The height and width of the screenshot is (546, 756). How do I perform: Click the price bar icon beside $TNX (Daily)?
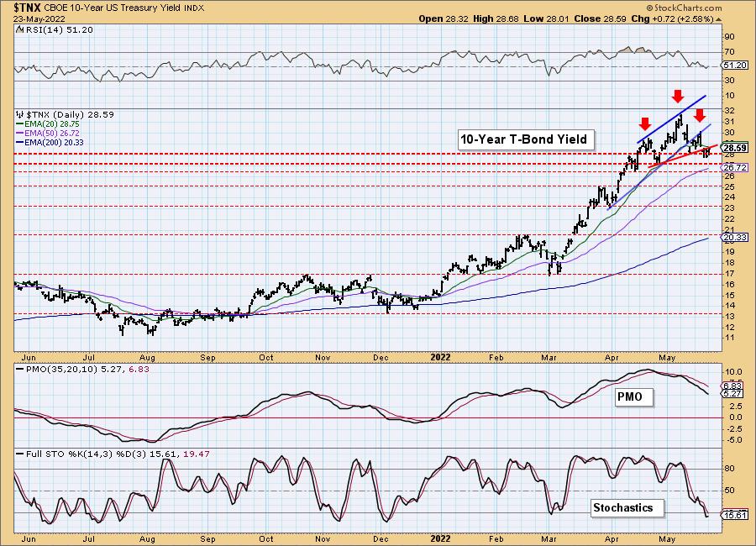coord(20,115)
